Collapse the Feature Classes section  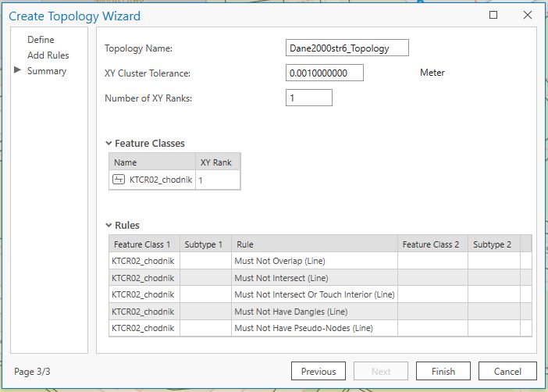(109, 144)
